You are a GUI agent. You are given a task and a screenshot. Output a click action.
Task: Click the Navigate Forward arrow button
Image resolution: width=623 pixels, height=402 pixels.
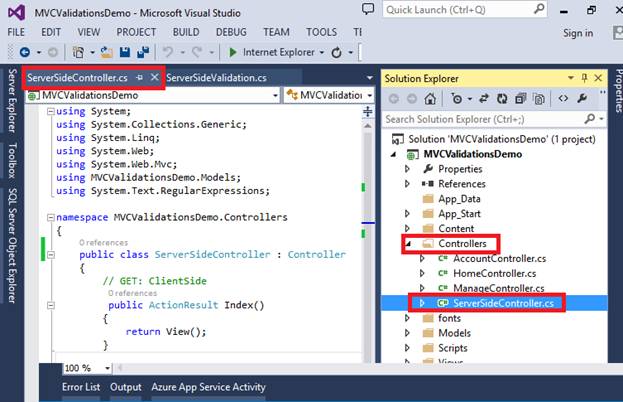[52, 52]
